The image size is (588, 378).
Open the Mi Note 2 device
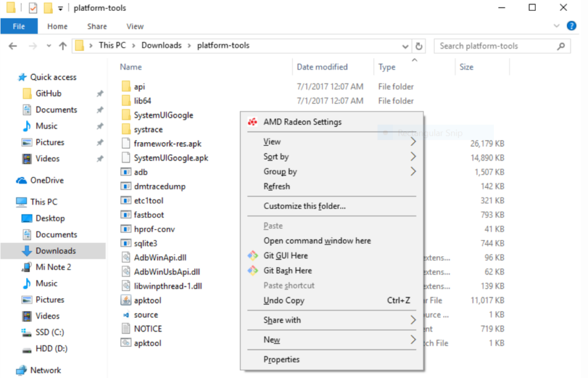(53, 267)
